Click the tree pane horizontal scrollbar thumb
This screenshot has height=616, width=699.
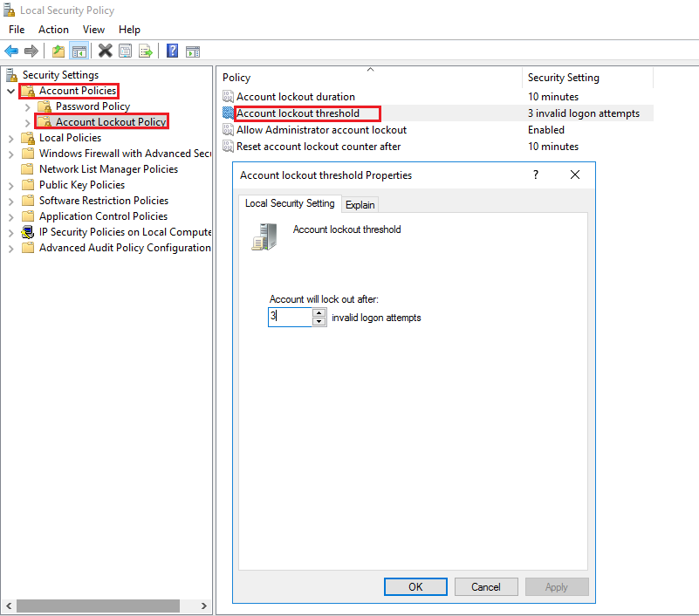tap(98, 606)
